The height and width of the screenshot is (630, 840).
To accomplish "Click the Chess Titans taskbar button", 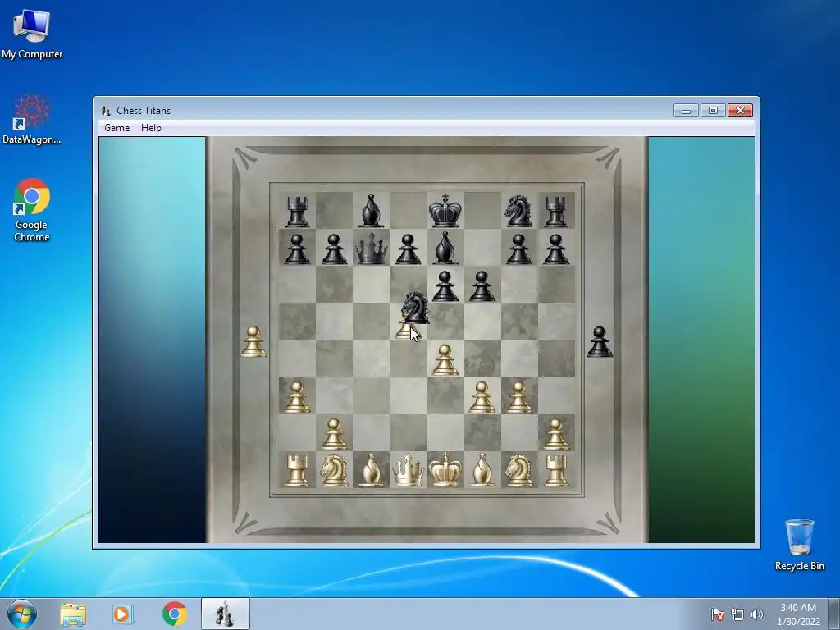I will pyautogui.click(x=226, y=614).
